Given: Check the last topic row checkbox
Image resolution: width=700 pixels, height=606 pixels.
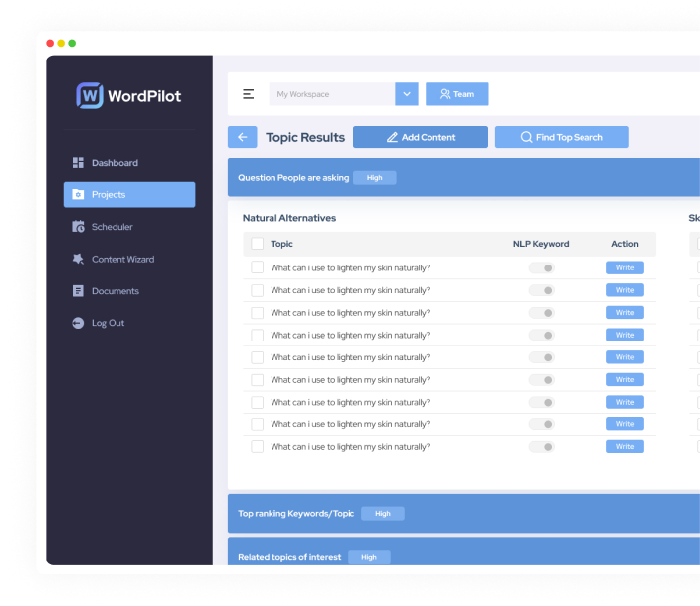Looking at the screenshot, I should click(x=257, y=446).
